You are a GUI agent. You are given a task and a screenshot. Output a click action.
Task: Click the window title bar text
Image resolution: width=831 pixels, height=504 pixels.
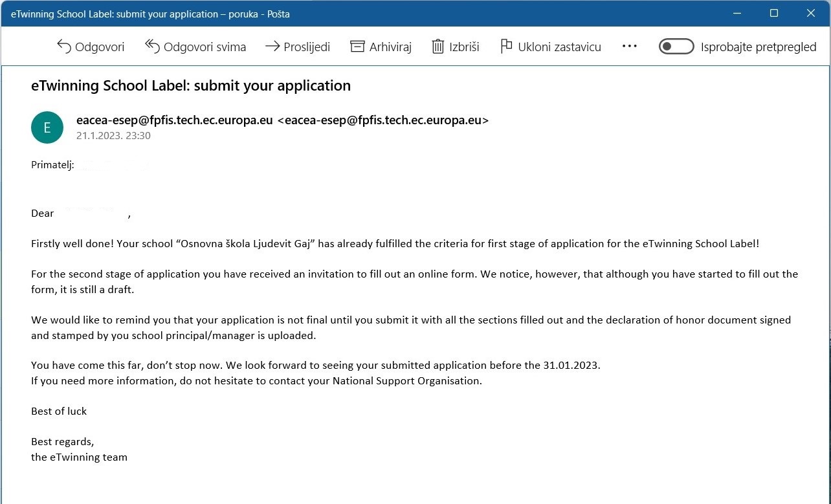(151, 13)
